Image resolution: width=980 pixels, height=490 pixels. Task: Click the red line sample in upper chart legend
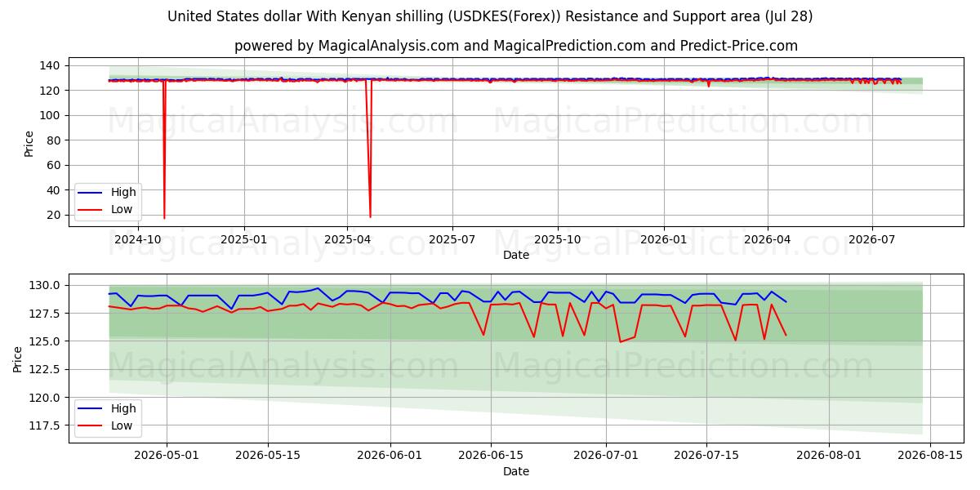point(91,210)
